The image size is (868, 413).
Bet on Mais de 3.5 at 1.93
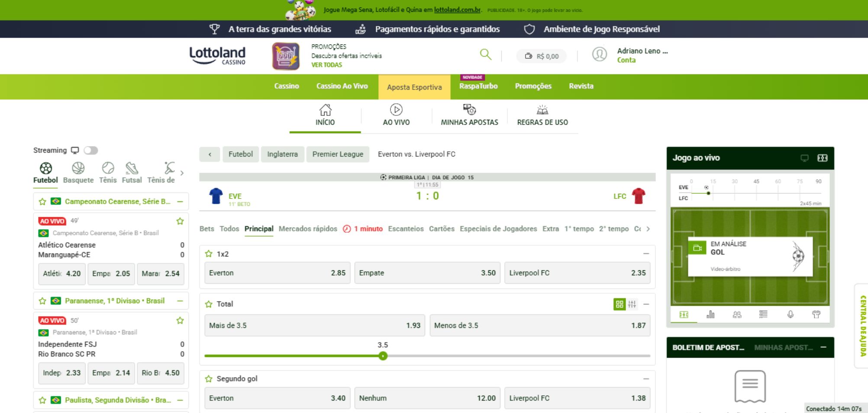(x=315, y=326)
